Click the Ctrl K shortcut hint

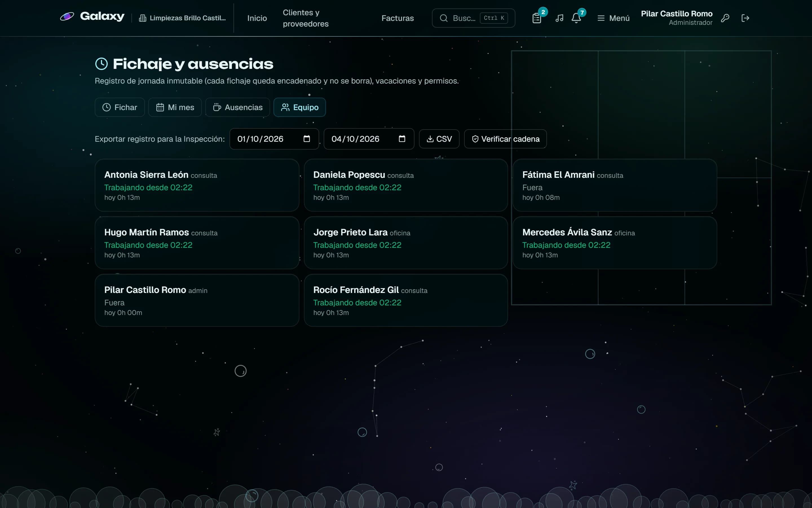[494, 18]
